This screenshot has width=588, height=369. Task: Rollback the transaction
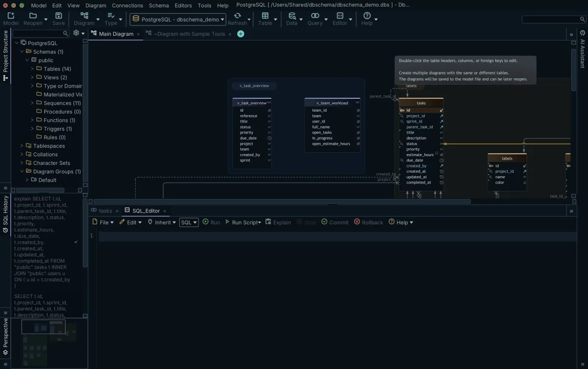(x=368, y=222)
